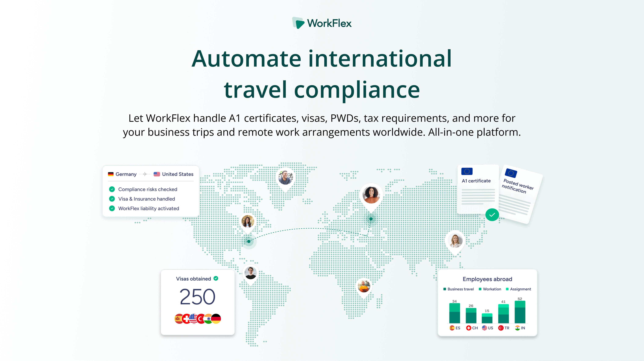Image resolution: width=644 pixels, height=361 pixels.
Task: Click the airplane icon between Germany and United States
Action: point(145,174)
